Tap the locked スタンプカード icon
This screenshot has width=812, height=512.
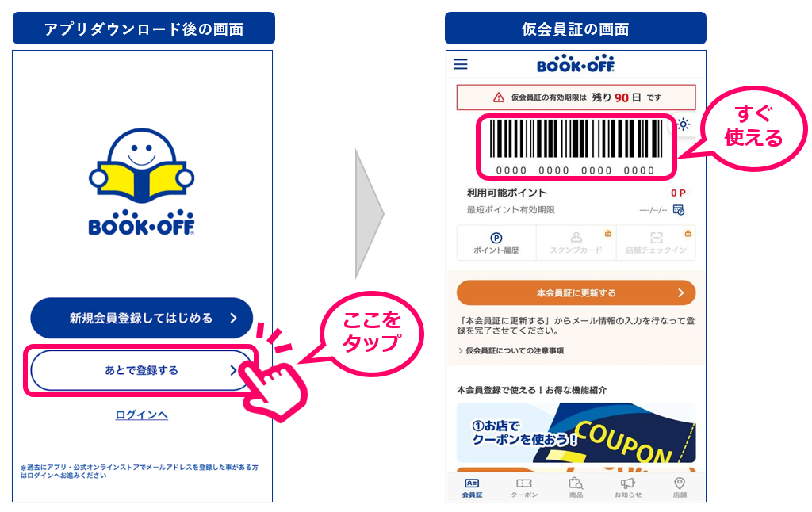click(x=576, y=243)
